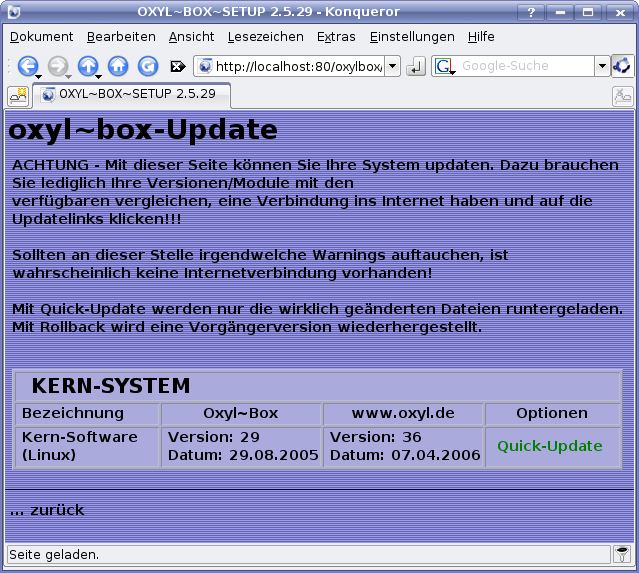Clear the address bar with the X icon
The width and height of the screenshot is (639, 573).
178,66
